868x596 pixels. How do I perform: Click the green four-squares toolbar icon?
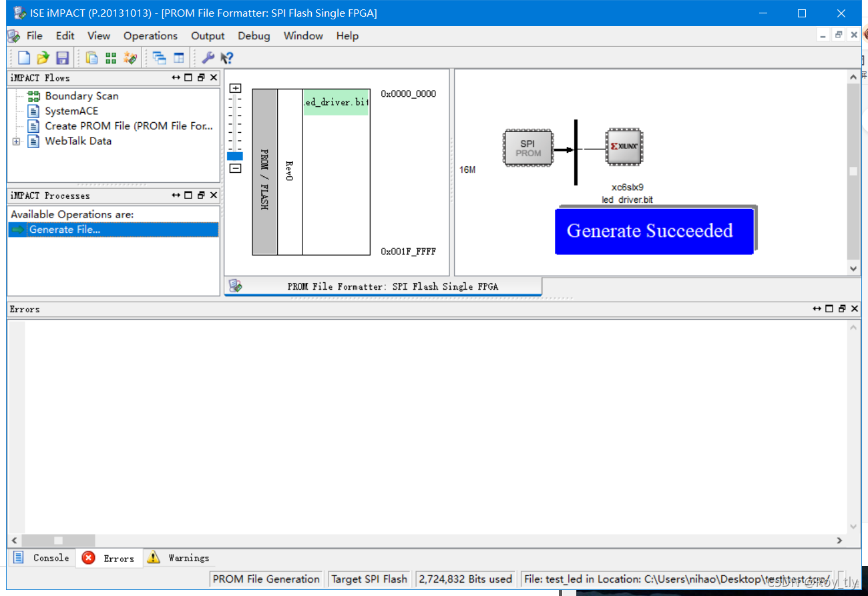tap(111, 58)
